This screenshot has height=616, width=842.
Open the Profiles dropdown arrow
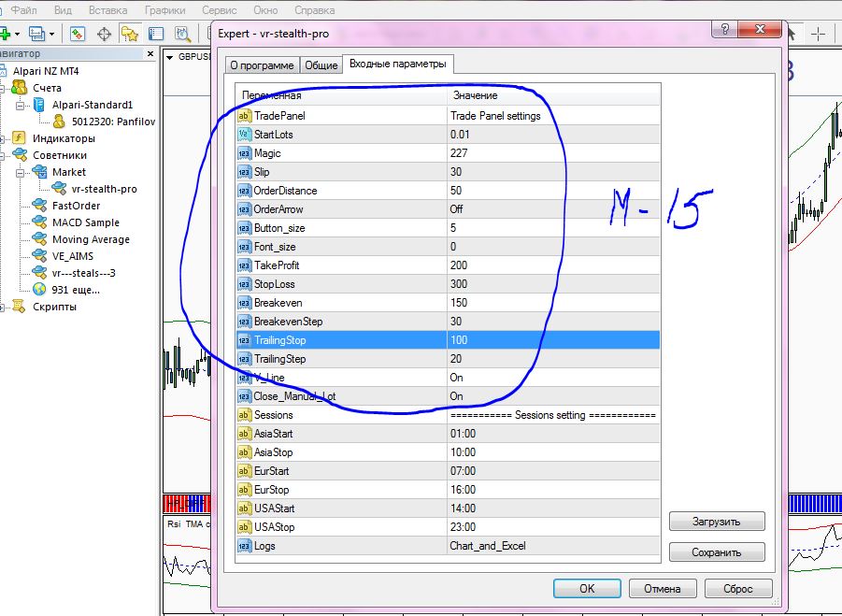pos(51,35)
